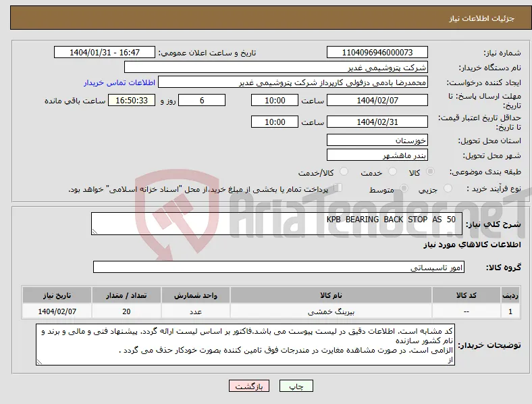Click the need date cell 1404/02/07
Viewport: 532px width, 404px height.
point(57,311)
